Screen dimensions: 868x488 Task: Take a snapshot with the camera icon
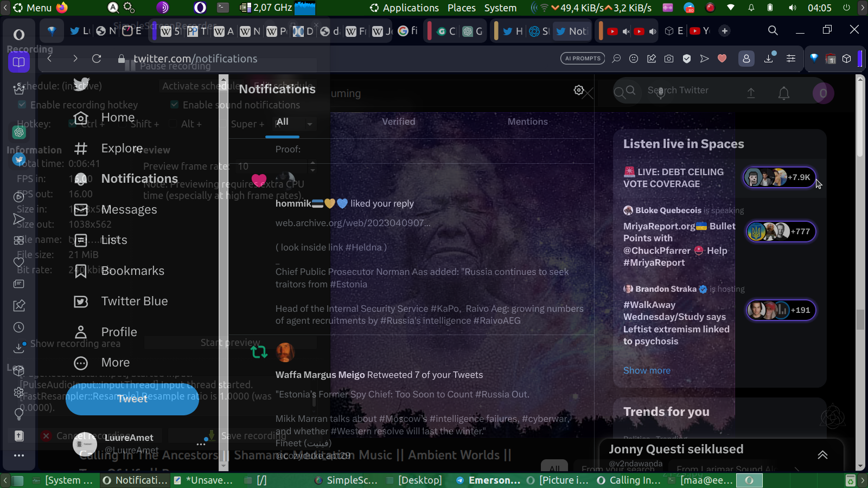click(669, 59)
